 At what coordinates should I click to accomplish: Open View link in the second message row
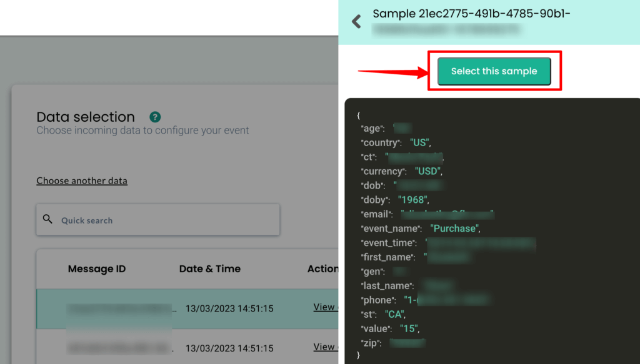(325, 347)
